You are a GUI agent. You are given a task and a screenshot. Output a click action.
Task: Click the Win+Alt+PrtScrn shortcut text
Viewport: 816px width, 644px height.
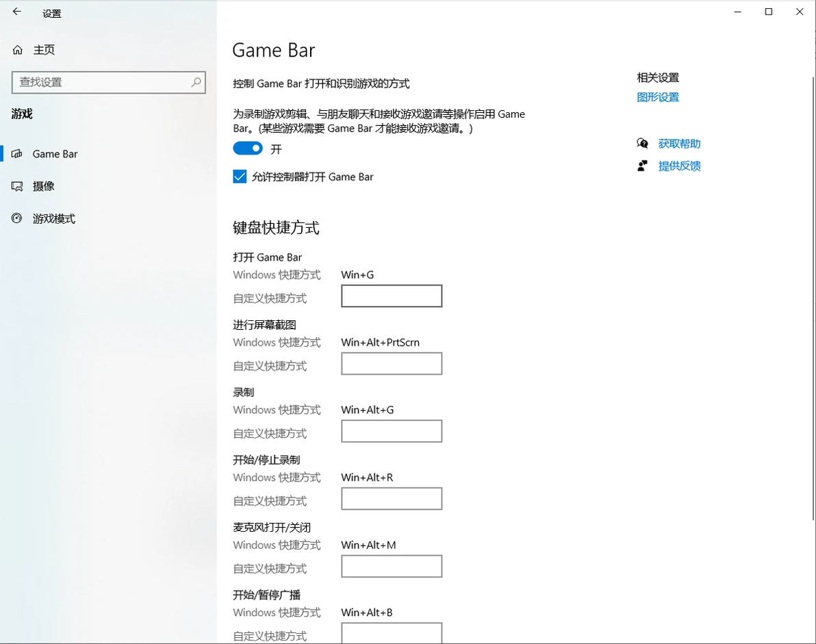[x=381, y=342]
